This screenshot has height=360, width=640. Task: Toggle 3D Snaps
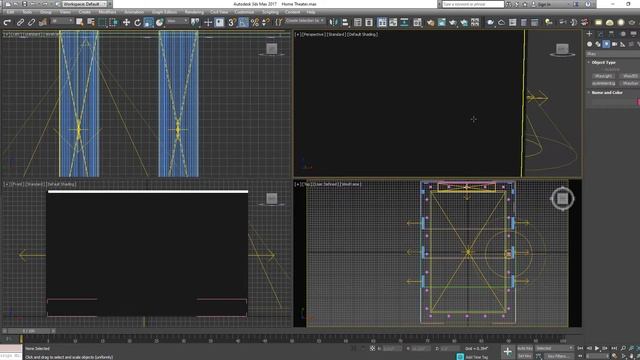(231, 22)
